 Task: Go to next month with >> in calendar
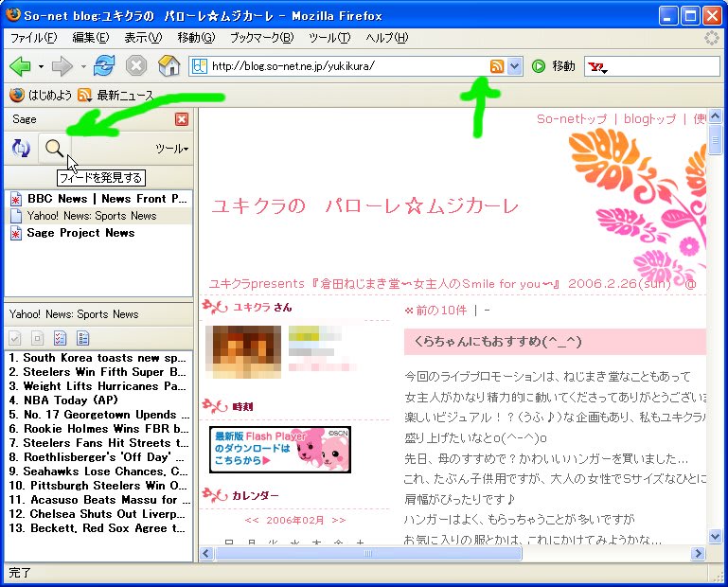pyautogui.click(x=339, y=520)
